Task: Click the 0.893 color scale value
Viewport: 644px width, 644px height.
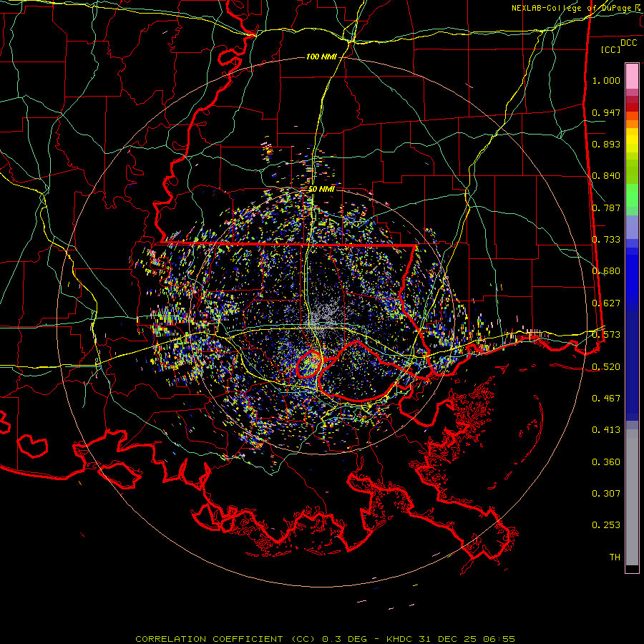Action: point(606,144)
